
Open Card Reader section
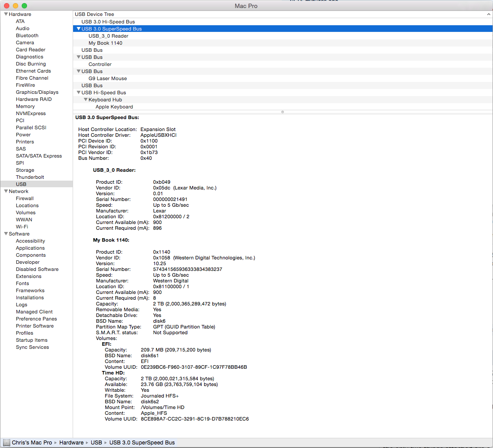(x=31, y=50)
